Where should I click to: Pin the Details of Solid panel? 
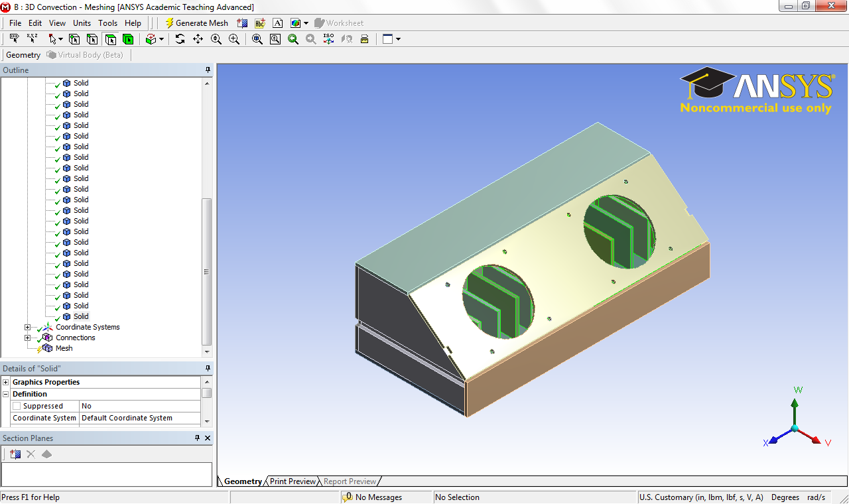point(208,368)
